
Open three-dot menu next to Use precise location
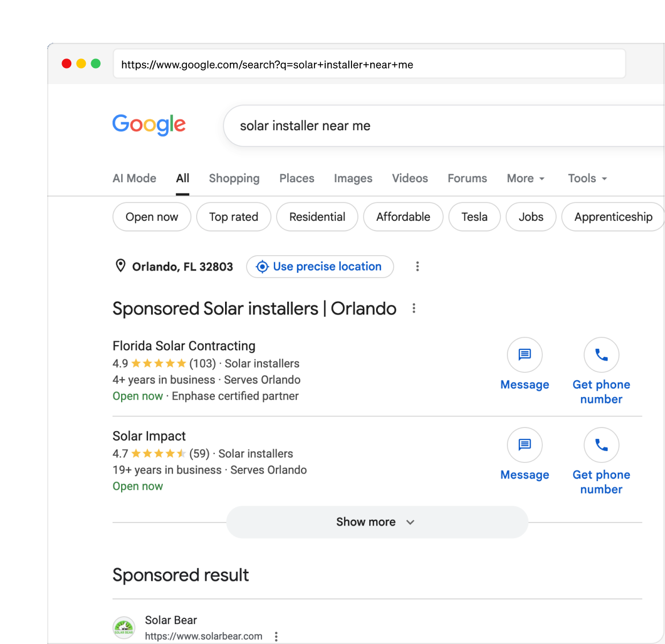[x=417, y=266]
